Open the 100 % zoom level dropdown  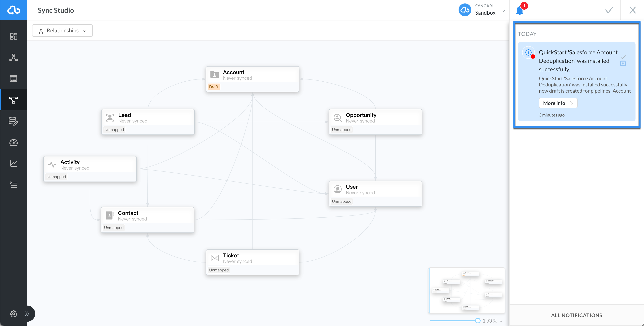(493, 321)
